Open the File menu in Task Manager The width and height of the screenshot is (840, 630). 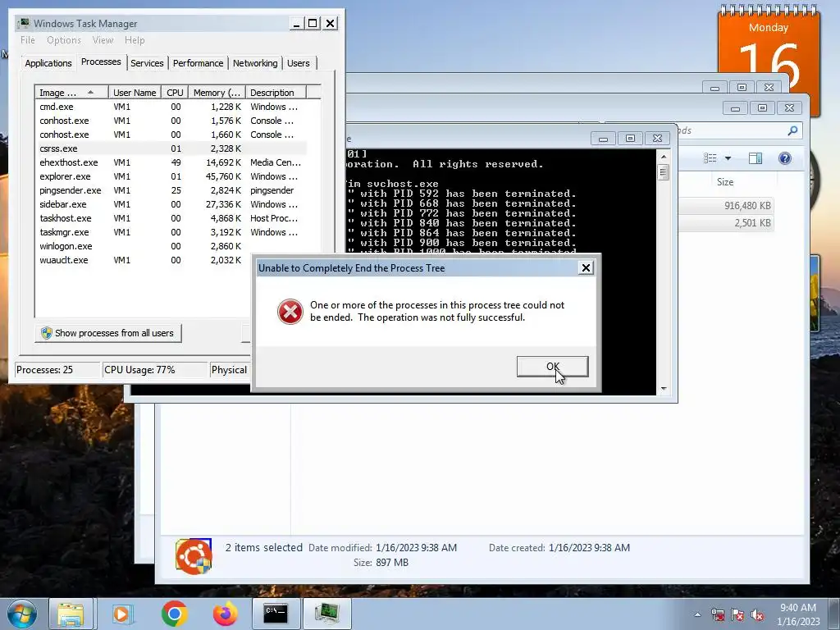click(x=28, y=40)
